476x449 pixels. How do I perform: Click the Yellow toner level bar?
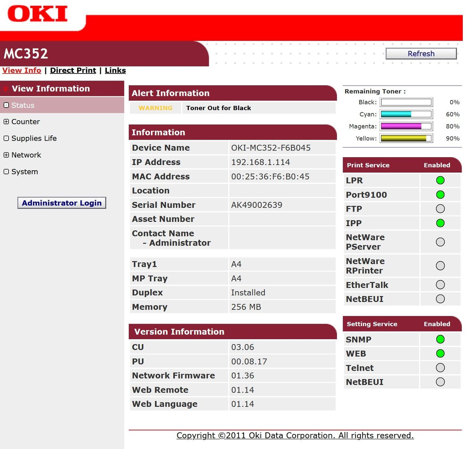[406, 138]
